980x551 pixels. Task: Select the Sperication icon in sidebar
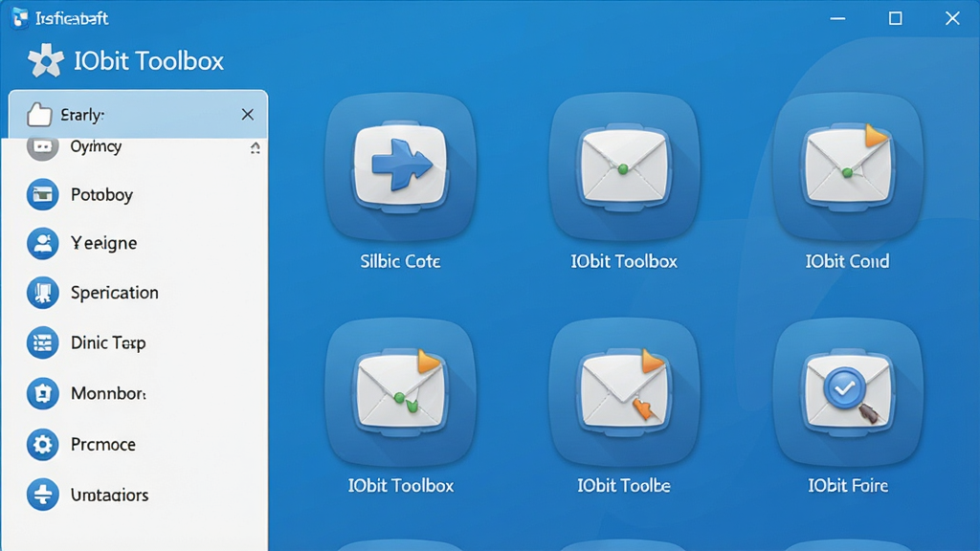tap(42, 293)
